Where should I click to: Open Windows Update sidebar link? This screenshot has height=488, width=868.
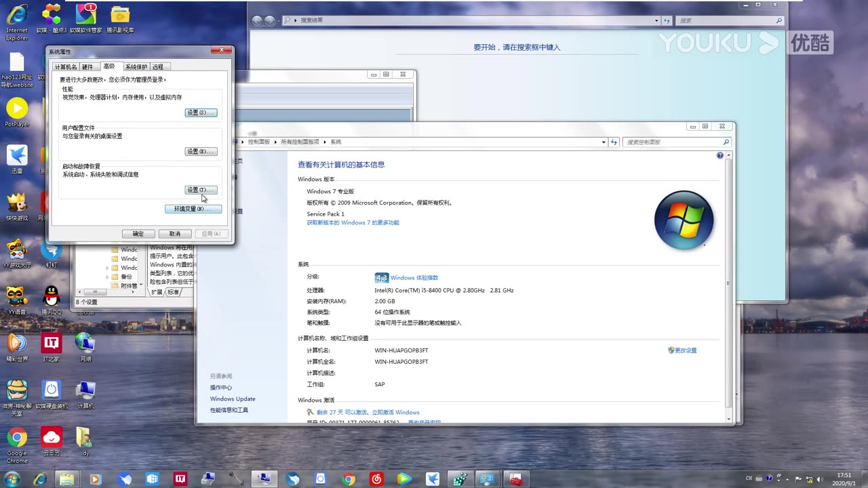[233, 399]
